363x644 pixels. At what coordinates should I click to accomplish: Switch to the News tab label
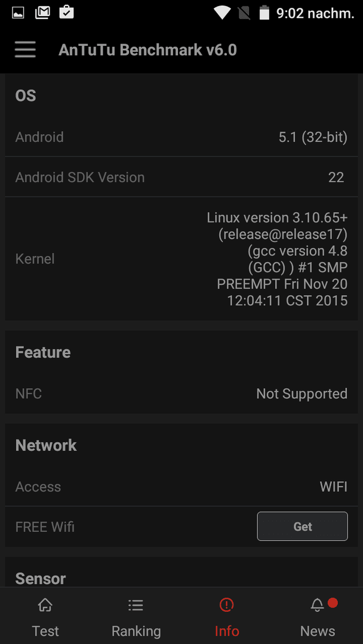(318, 631)
